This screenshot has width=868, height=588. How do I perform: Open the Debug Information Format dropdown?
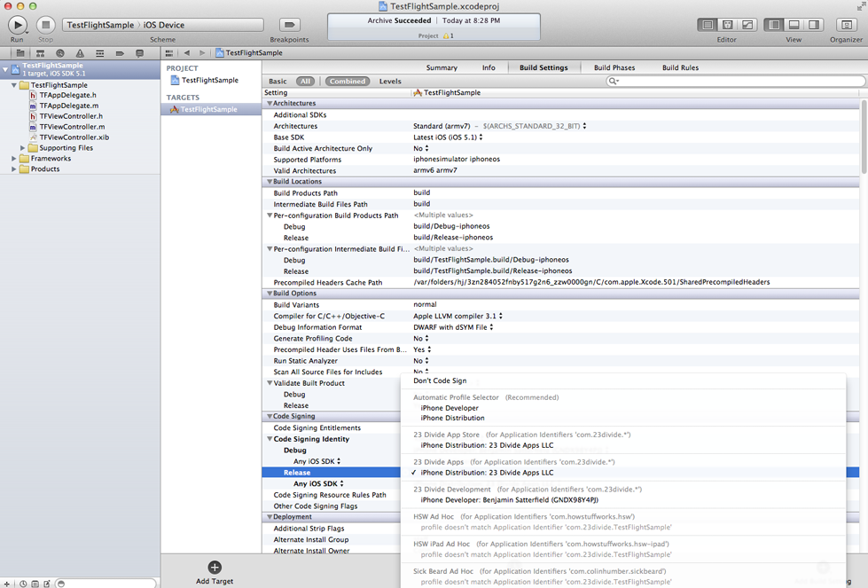[453, 327]
